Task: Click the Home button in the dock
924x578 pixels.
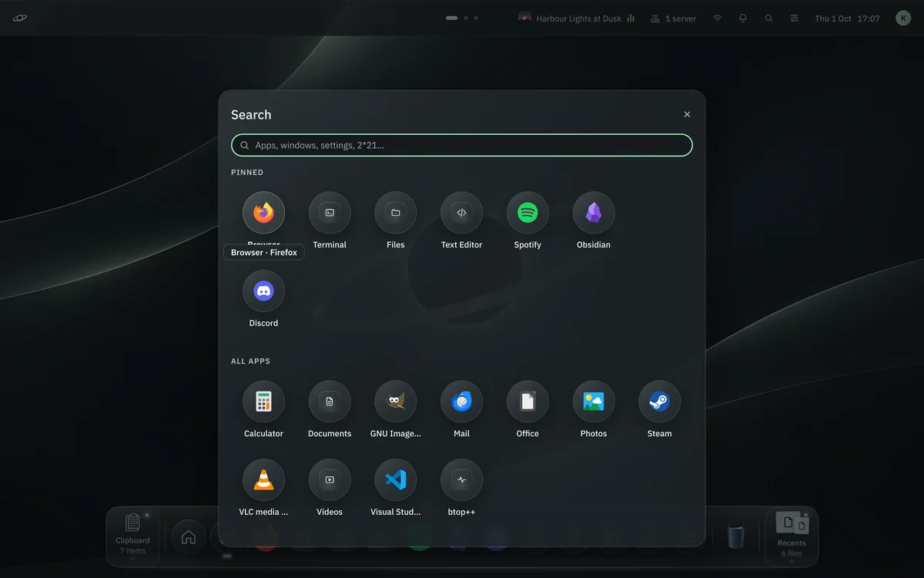Action: click(189, 537)
